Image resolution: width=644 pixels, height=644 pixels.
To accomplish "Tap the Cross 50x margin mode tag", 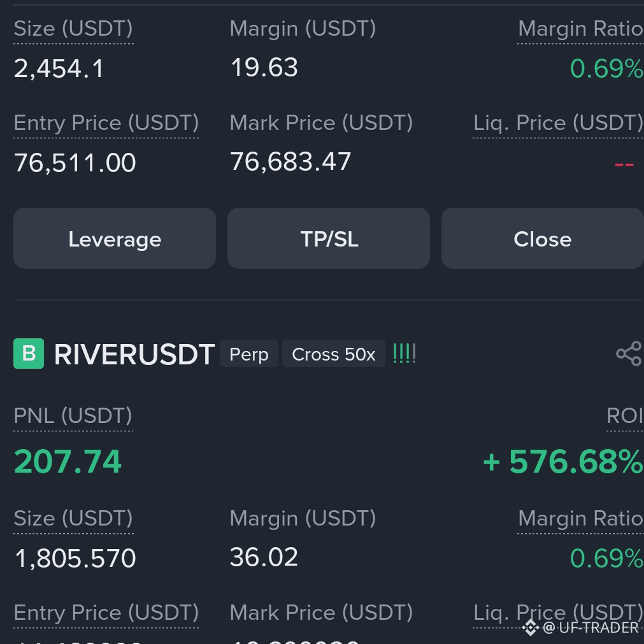I will [x=334, y=354].
